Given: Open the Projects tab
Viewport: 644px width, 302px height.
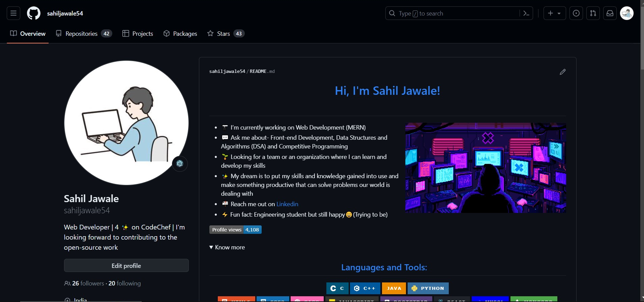Looking at the screenshot, I should click(x=138, y=33).
